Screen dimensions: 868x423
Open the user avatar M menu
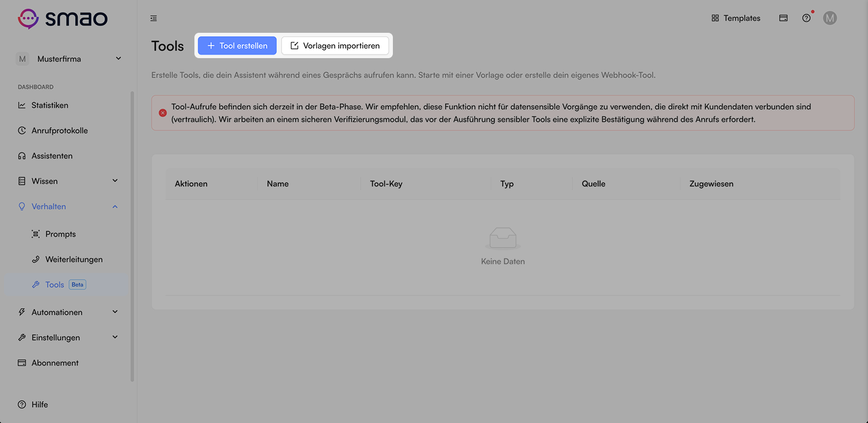829,18
